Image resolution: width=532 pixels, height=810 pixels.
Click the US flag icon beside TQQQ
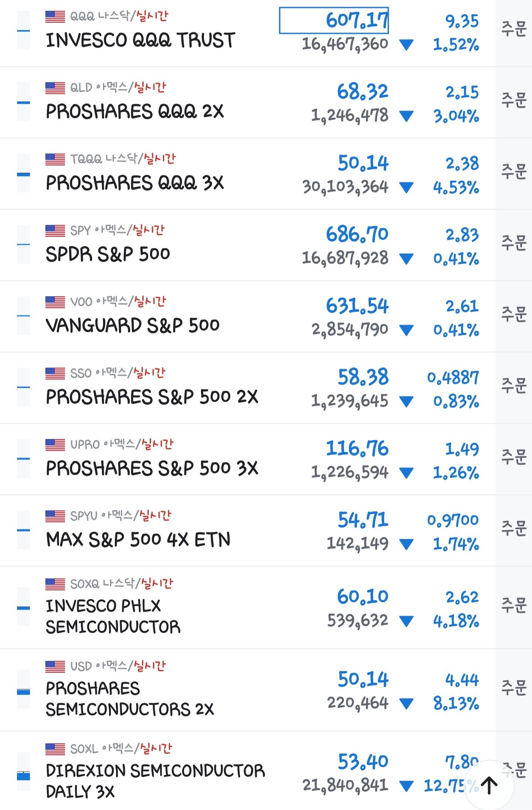pos(55,159)
